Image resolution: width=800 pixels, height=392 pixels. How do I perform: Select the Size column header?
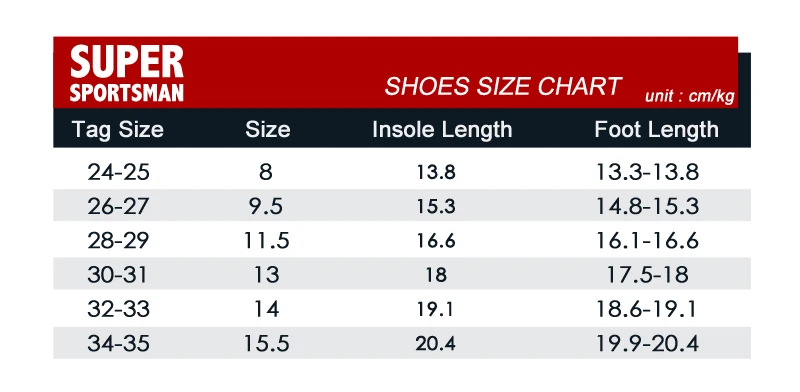tap(267, 129)
